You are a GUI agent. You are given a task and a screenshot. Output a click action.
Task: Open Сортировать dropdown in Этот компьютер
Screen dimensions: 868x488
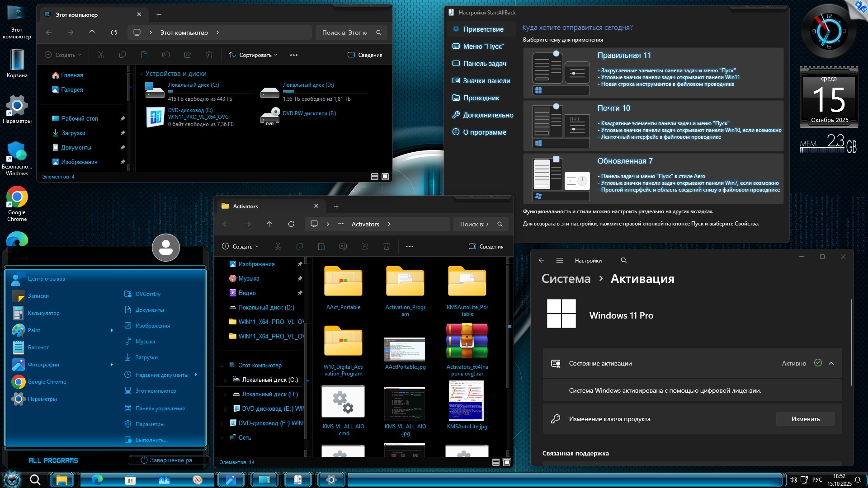click(253, 55)
